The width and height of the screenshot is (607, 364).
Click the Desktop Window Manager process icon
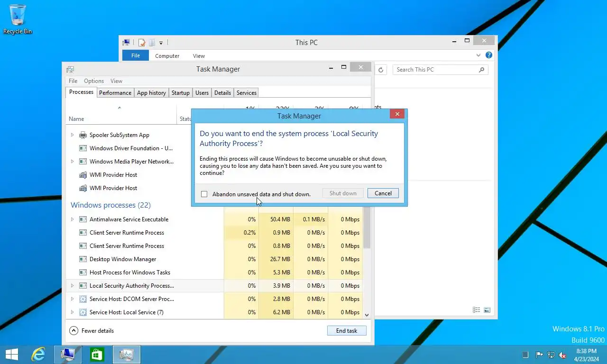tap(83, 259)
